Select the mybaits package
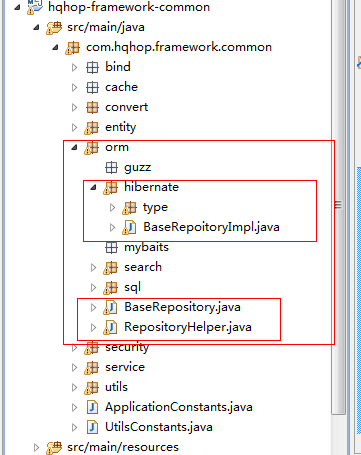The width and height of the screenshot is (361, 455). tap(146, 247)
